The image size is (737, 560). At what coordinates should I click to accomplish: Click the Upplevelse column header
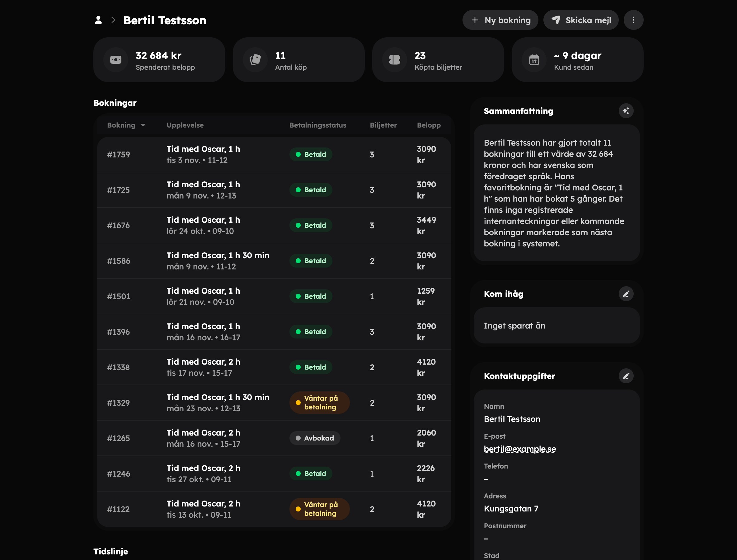[x=185, y=125]
